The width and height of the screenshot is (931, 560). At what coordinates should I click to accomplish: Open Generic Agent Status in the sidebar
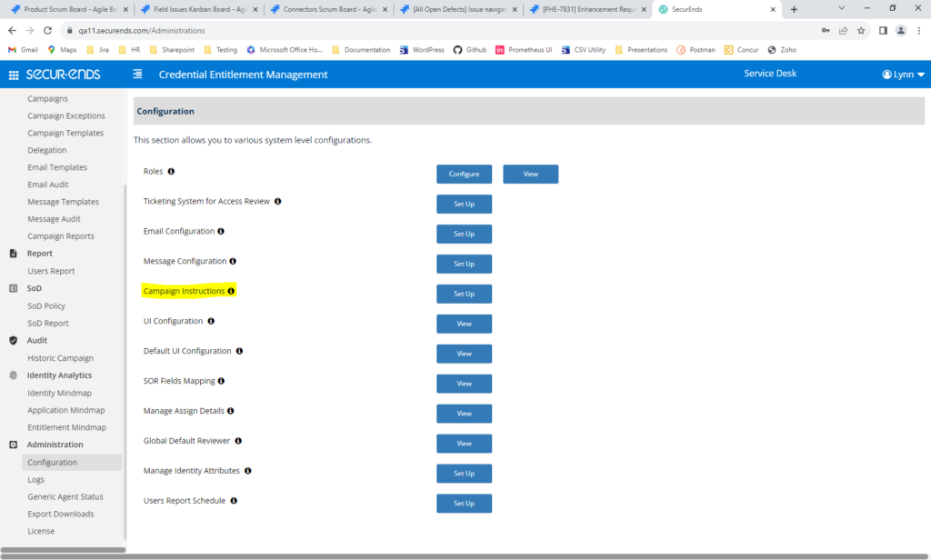65,497
